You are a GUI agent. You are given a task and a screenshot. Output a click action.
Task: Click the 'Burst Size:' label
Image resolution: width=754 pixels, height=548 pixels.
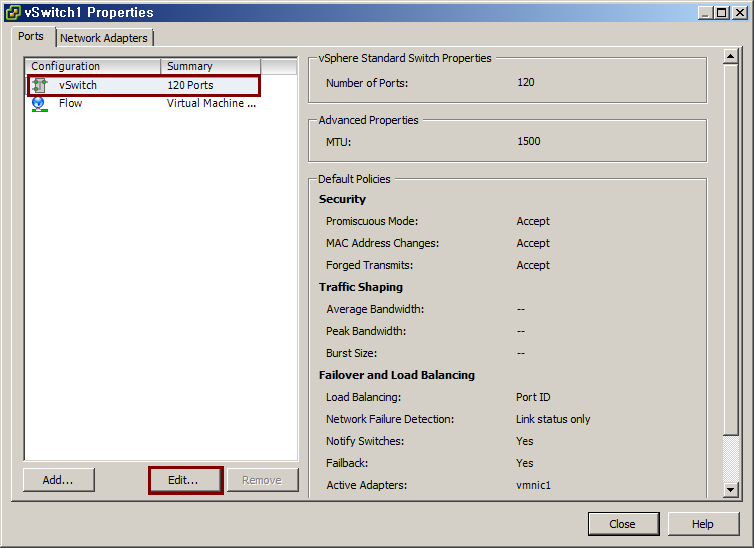(x=352, y=353)
